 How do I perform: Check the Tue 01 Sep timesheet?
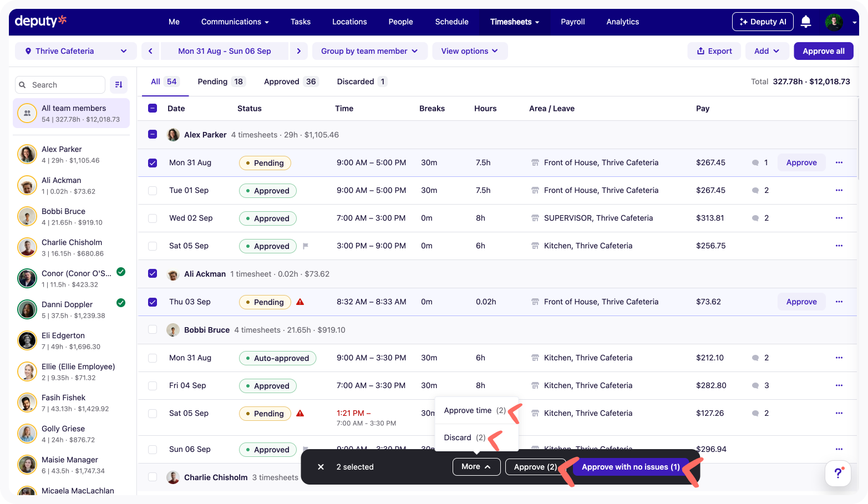pyautogui.click(x=153, y=191)
